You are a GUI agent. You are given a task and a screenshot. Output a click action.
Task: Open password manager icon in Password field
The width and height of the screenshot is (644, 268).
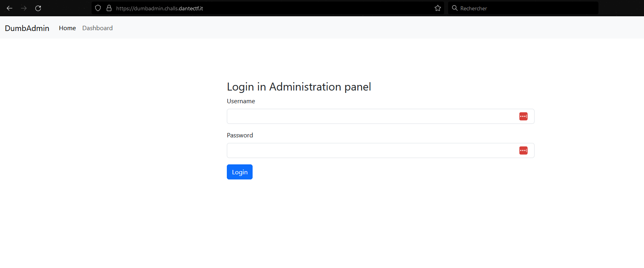[523, 150]
